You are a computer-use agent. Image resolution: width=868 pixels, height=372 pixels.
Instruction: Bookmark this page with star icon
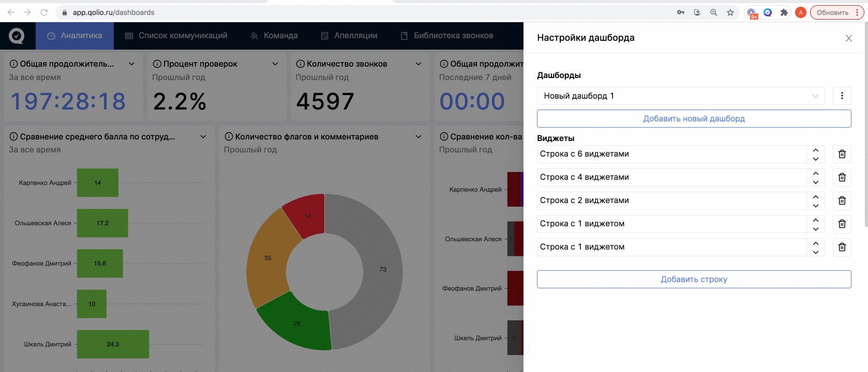tap(730, 12)
